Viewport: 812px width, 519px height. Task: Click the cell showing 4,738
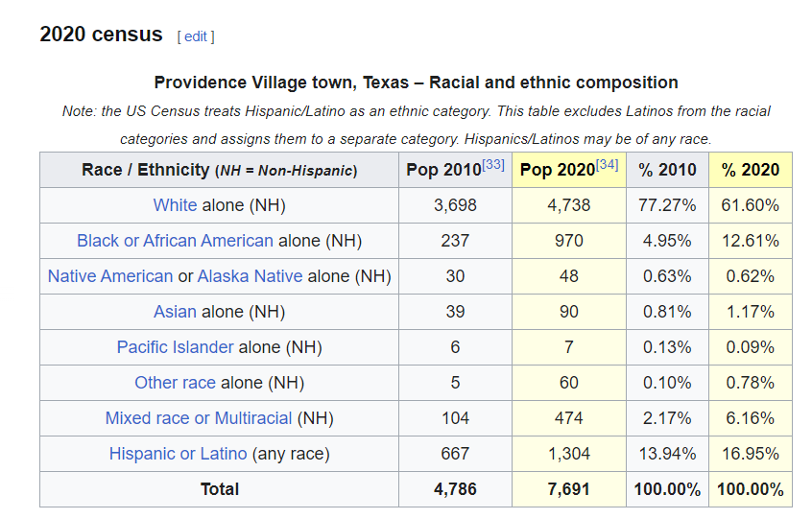tap(568, 205)
